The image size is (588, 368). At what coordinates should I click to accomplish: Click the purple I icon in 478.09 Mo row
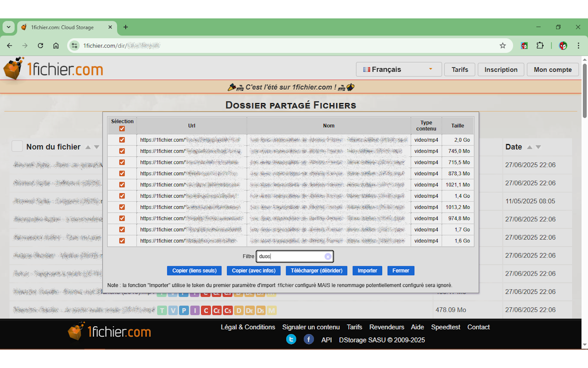coord(195,310)
